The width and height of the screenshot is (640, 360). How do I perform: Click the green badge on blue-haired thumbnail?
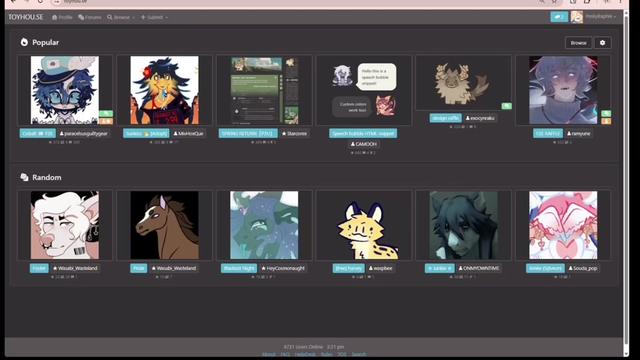pyautogui.click(x=106, y=113)
